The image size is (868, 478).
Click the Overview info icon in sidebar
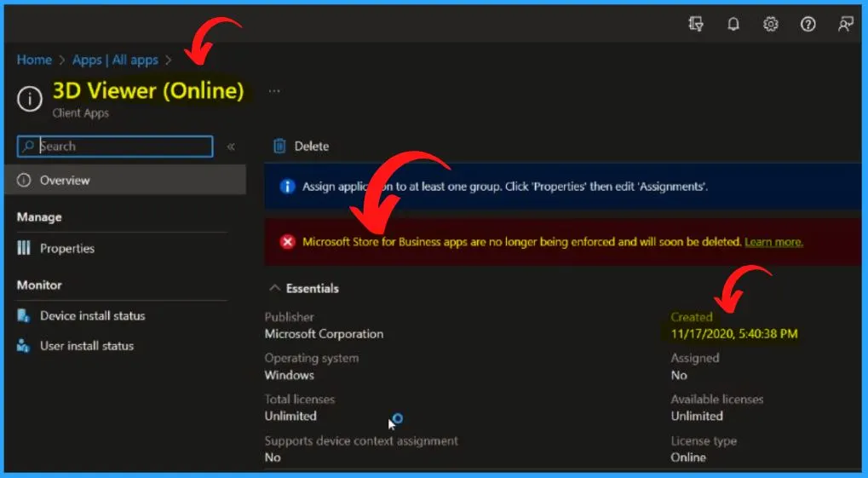(24, 180)
